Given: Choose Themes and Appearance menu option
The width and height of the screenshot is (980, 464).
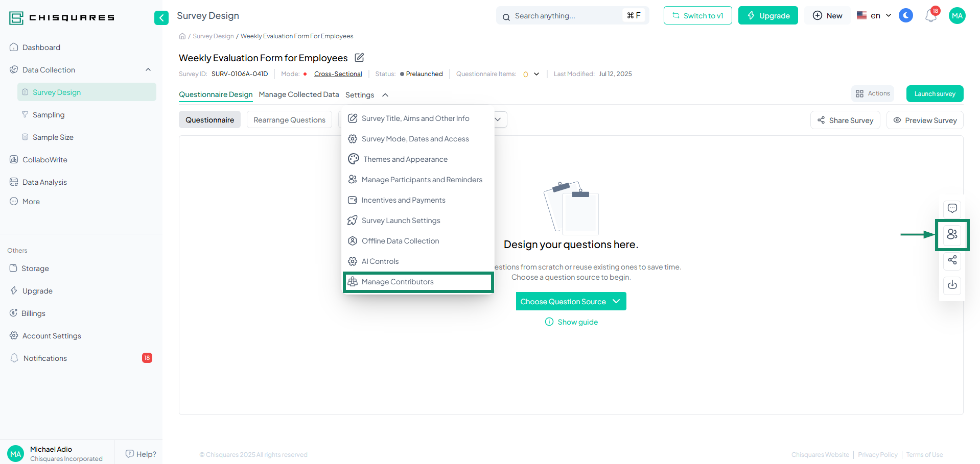Looking at the screenshot, I should click(405, 159).
